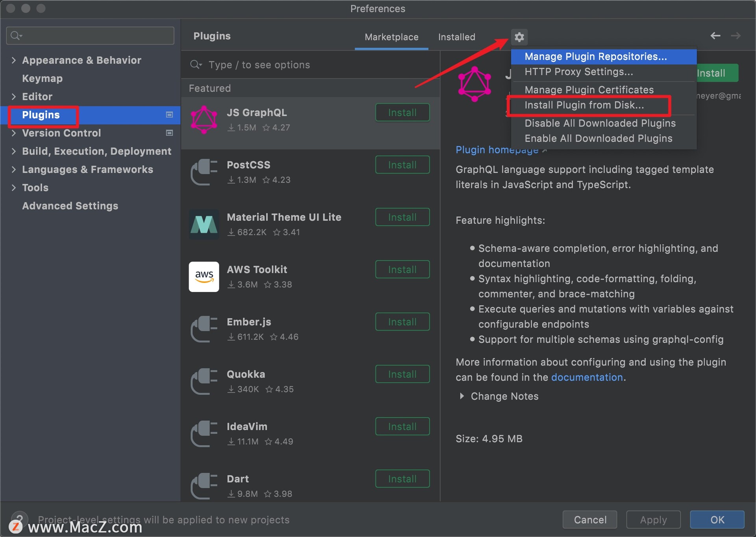The width and height of the screenshot is (756, 537).
Task: Select Manage Plugin Repositories
Action: (x=595, y=56)
